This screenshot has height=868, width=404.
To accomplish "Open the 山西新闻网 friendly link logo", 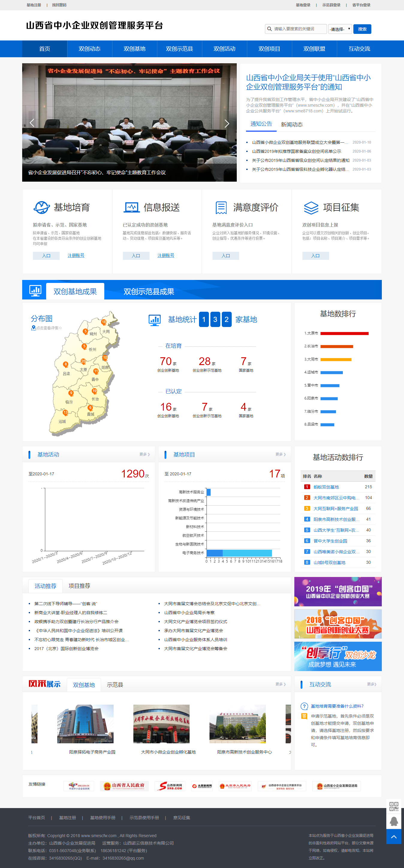I will tap(170, 786).
